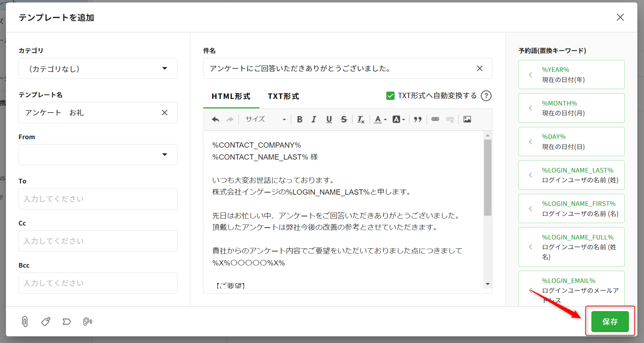Insert a blockquote using the quote icon

point(417,119)
